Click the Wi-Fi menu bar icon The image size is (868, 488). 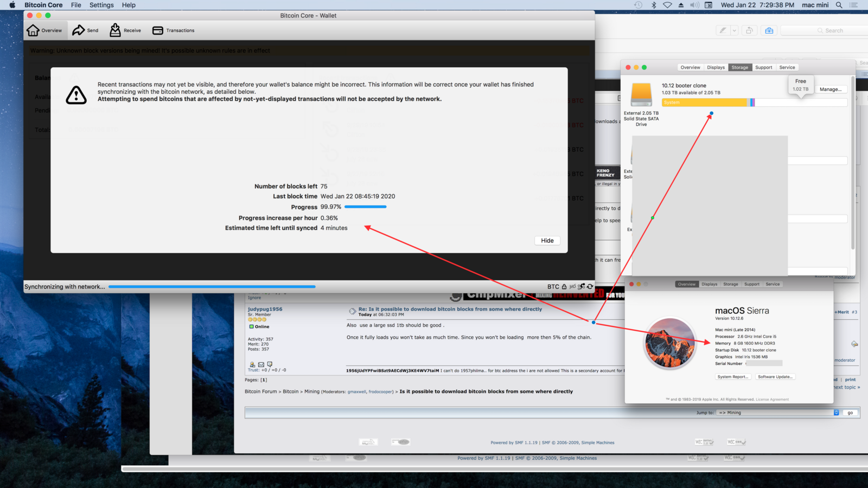click(x=667, y=5)
